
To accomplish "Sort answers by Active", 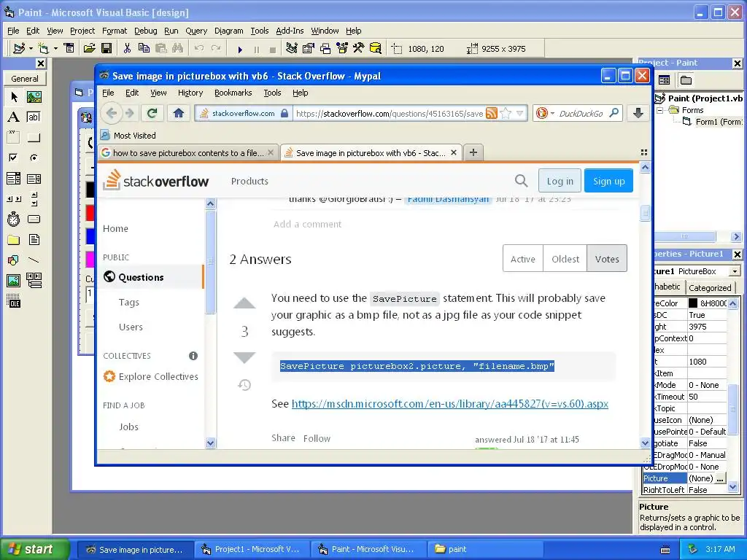I will pos(522,259).
